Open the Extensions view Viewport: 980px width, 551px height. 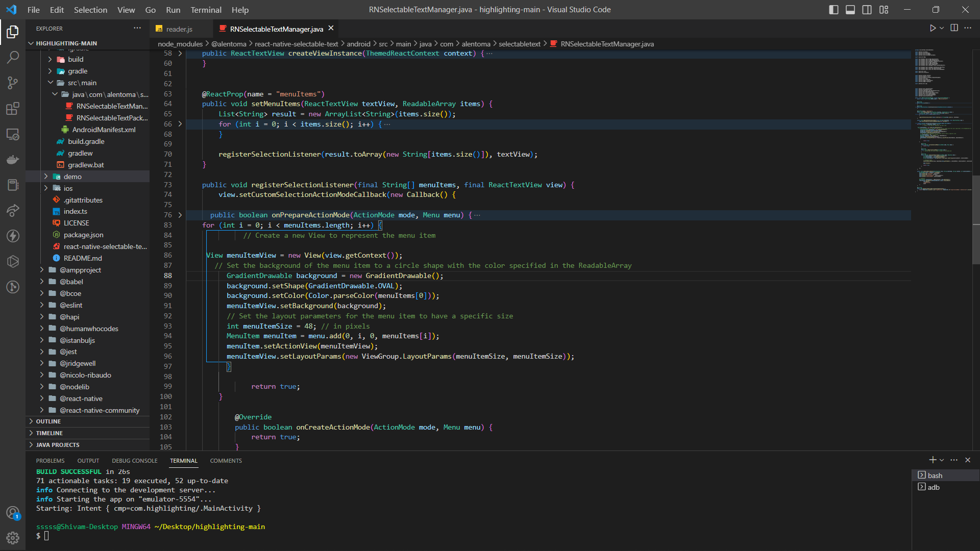click(x=13, y=109)
